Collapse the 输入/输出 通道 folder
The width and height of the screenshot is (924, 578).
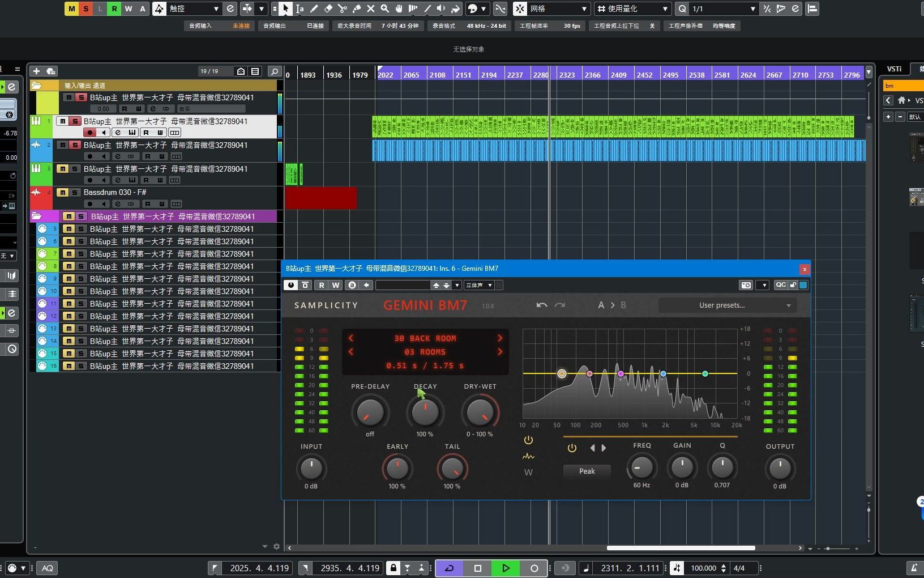pyautogui.click(x=36, y=86)
